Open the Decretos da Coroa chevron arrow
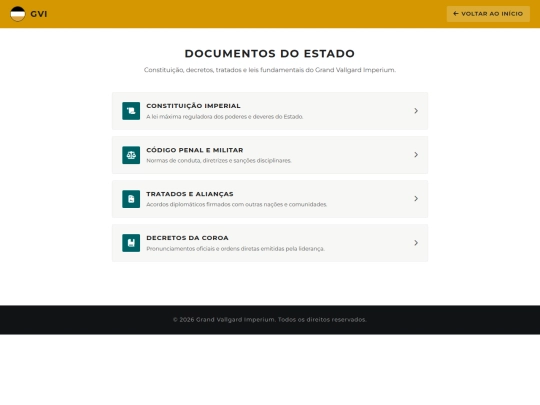540x405 pixels. [416, 243]
